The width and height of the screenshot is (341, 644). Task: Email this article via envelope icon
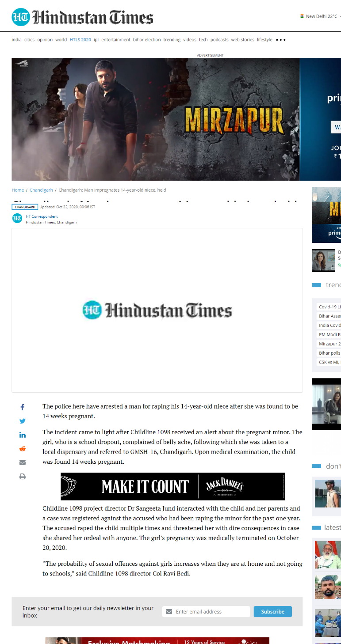click(x=23, y=462)
